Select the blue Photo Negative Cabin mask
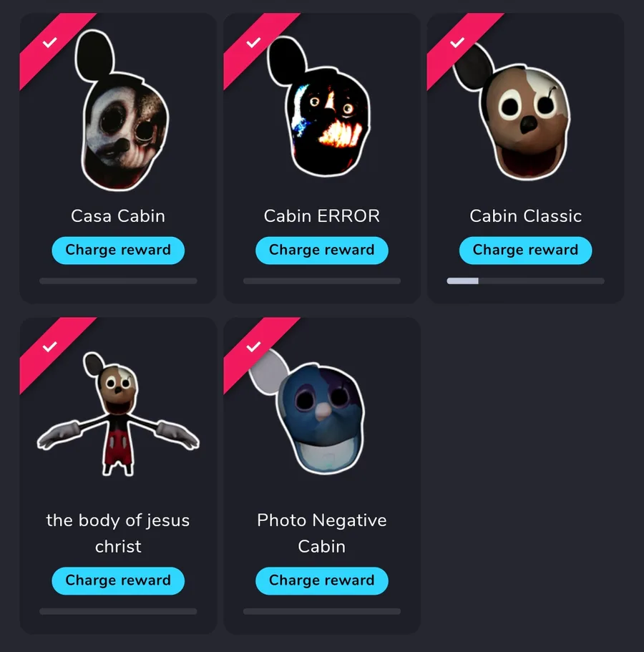The width and height of the screenshot is (644, 652). click(x=308, y=412)
